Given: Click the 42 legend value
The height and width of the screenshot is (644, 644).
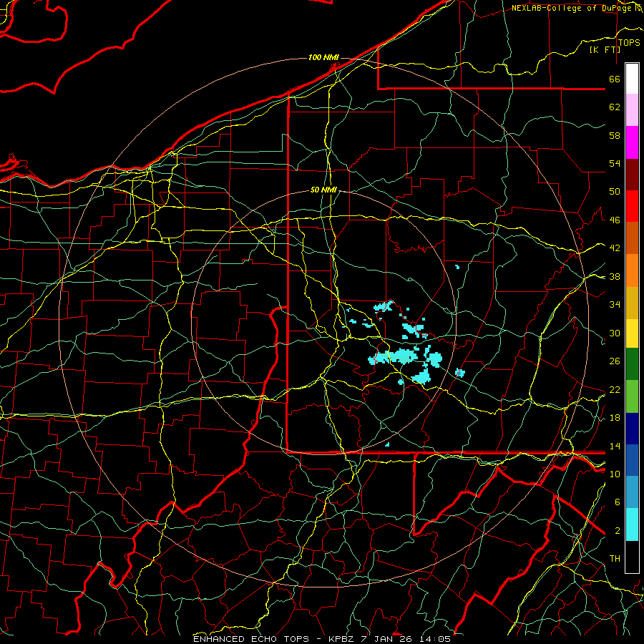Looking at the screenshot, I should click(x=615, y=248).
